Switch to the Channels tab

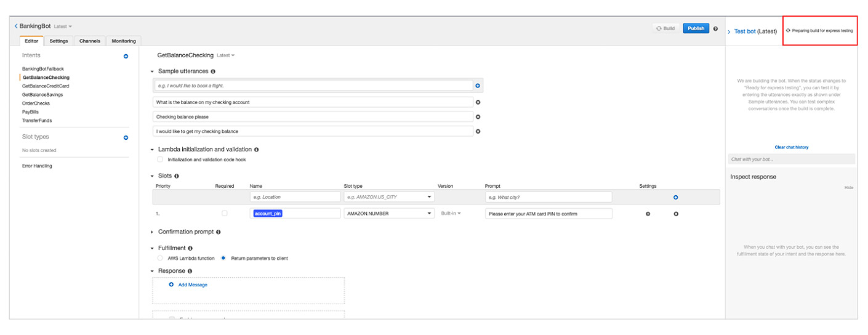point(90,41)
